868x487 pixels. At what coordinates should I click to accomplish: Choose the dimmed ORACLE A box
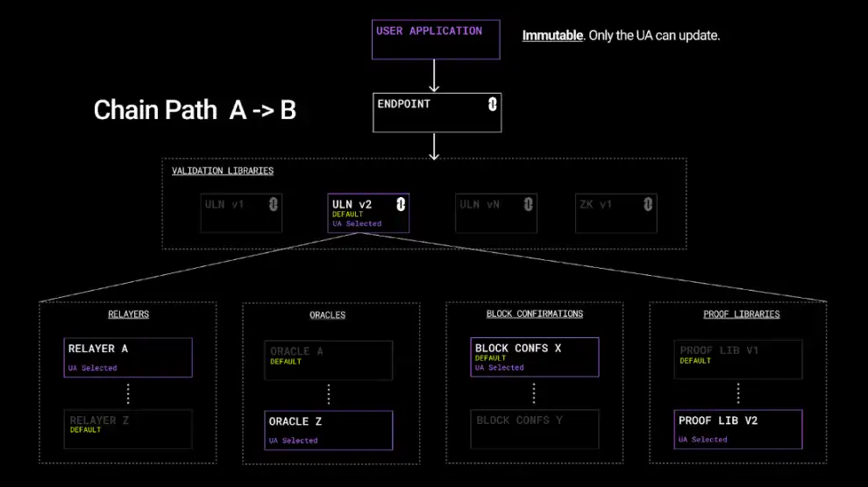tap(328, 360)
